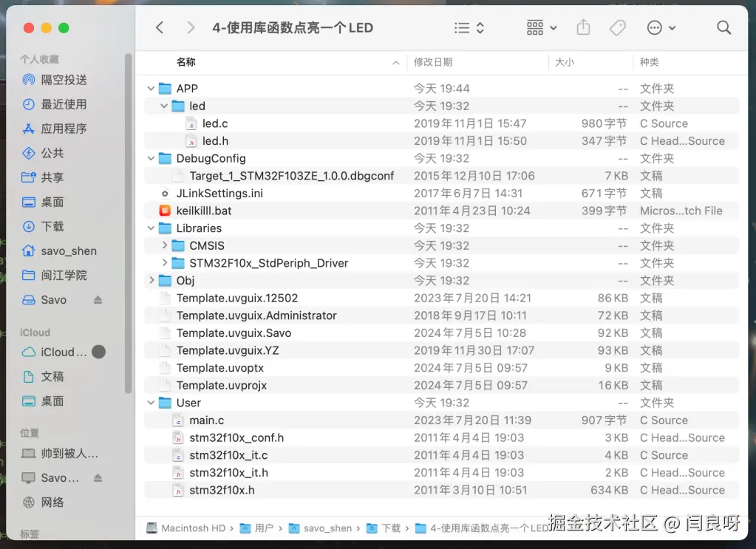Click the Tags icon in toolbar
This screenshot has height=549, width=756.
[617, 27]
